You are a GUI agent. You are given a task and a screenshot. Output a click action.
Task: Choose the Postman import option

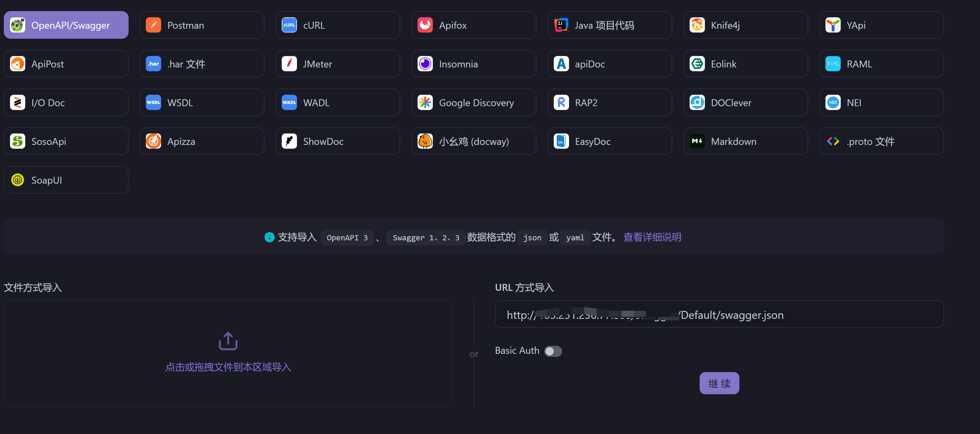[202, 25]
